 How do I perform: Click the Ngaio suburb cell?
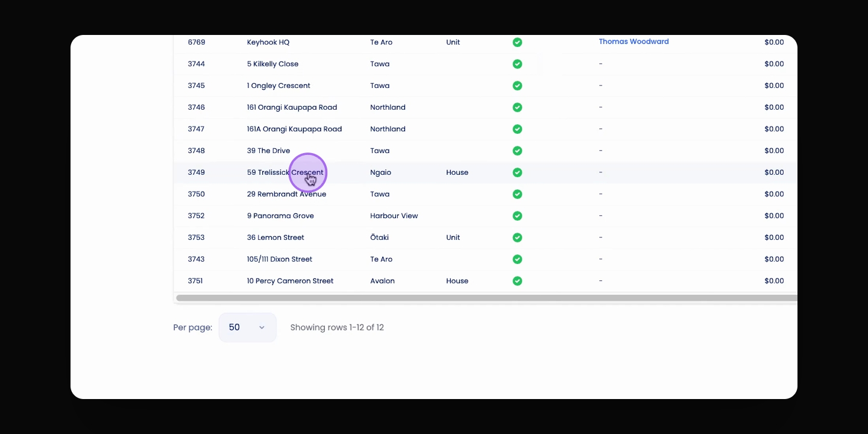point(380,172)
